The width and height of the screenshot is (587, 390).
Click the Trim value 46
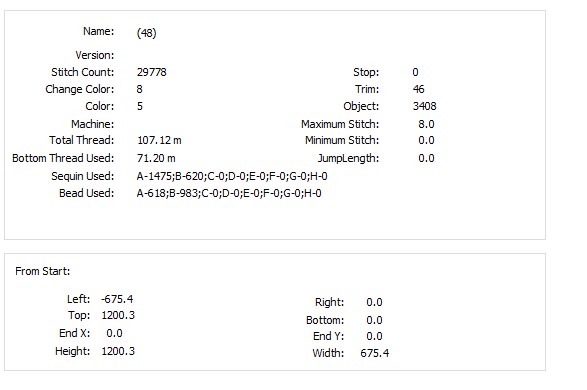[x=419, y=89]
